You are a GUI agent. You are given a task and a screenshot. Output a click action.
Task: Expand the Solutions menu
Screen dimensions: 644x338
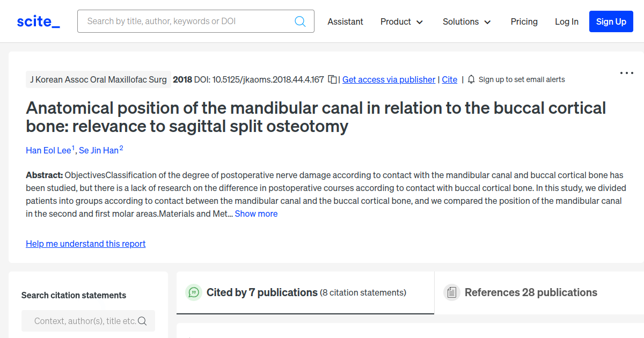pos(466,21)
